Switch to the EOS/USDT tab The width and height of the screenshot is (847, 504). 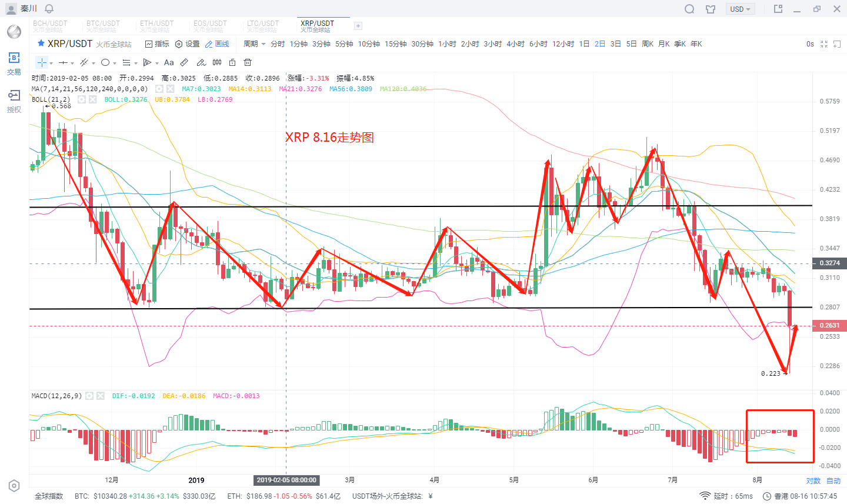pyautogui.click(x=210, y=26)
